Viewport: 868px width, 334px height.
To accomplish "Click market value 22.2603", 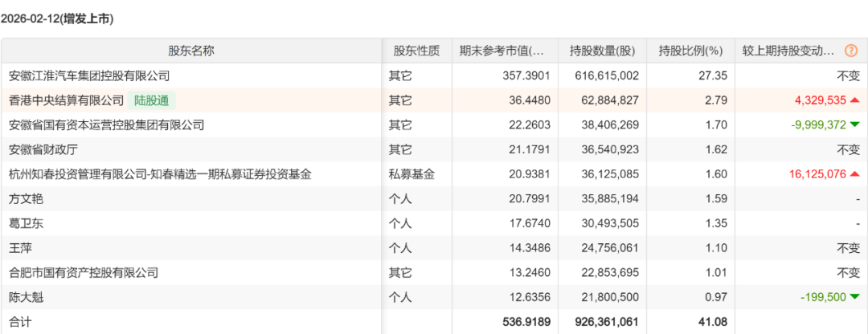I will point(530,125).
